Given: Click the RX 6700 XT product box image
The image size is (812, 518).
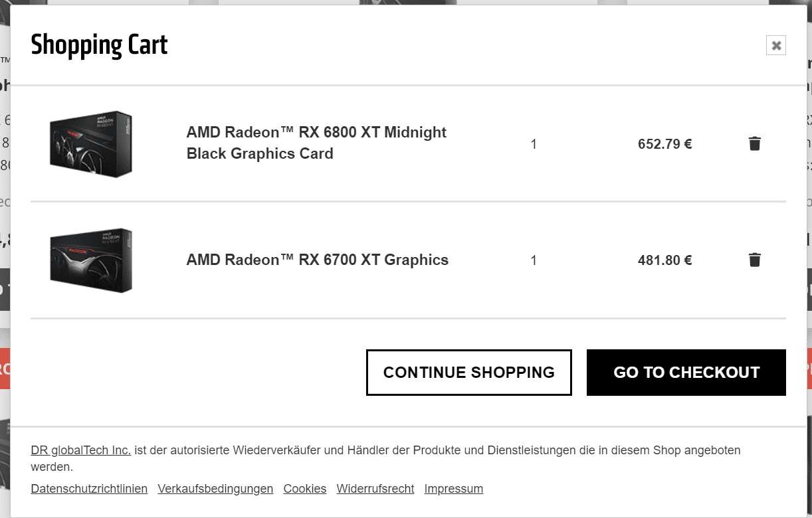Looking at the screenshot, I should tap(91, 260).
